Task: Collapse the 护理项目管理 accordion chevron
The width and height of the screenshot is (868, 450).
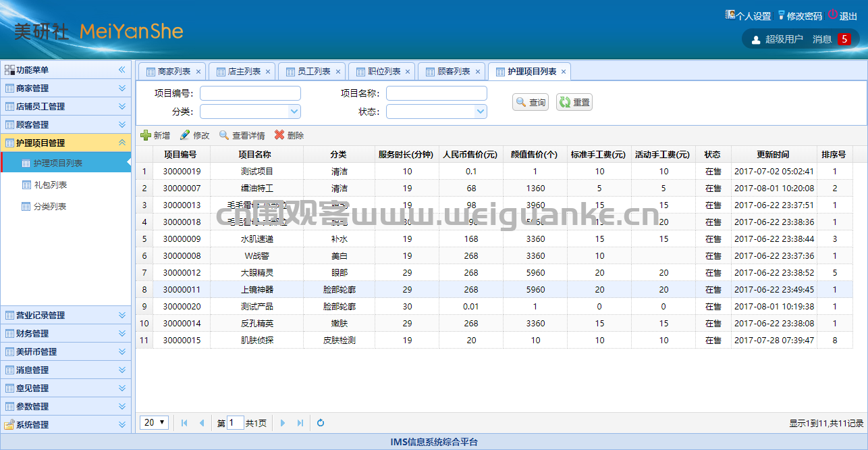Action: 122,143
